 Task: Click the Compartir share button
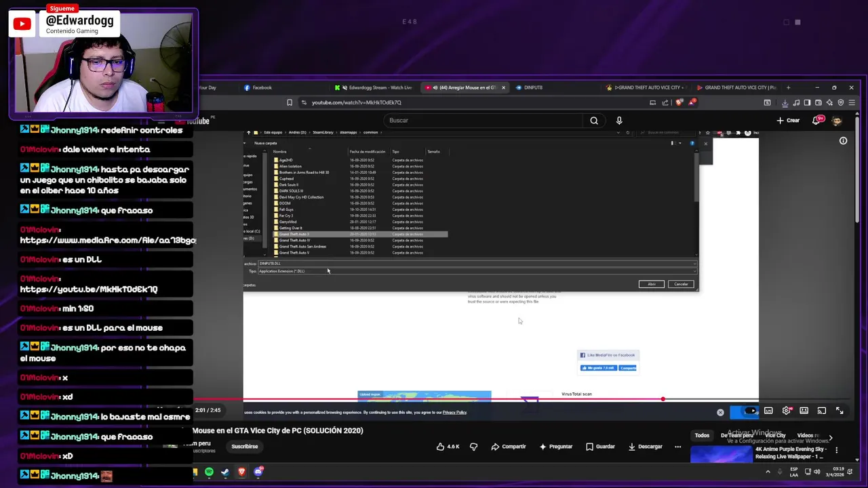509,447
